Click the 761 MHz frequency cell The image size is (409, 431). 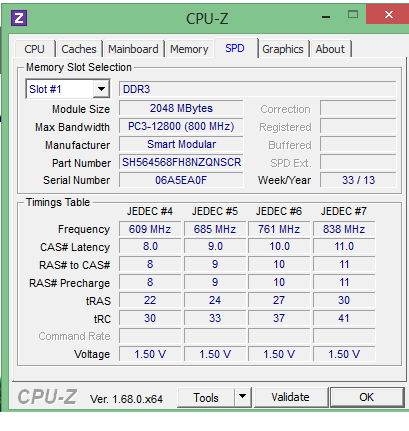(279, 229)
